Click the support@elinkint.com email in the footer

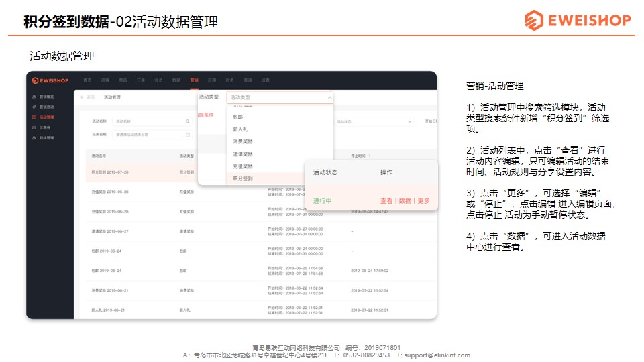pyautogui.click(x=437, y=355)
